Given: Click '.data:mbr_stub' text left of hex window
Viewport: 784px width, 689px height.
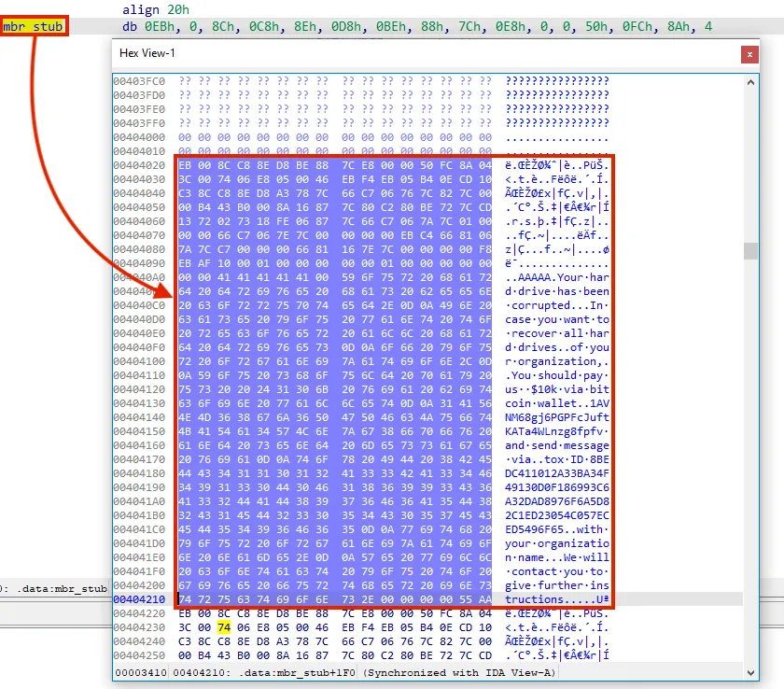Looking at the screenshot, I should click(x=62, y=588).
